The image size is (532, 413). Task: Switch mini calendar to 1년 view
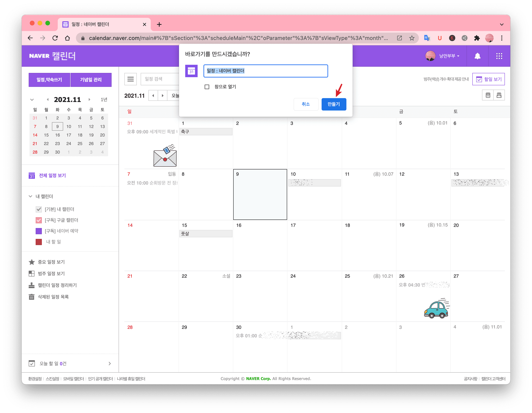[x=104, y=99]
